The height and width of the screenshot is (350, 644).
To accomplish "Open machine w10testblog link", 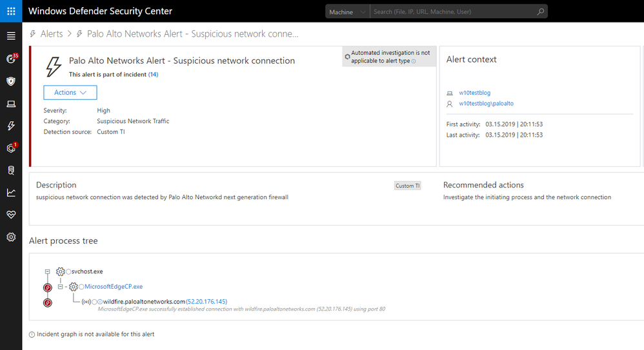I will pos(474,93).
